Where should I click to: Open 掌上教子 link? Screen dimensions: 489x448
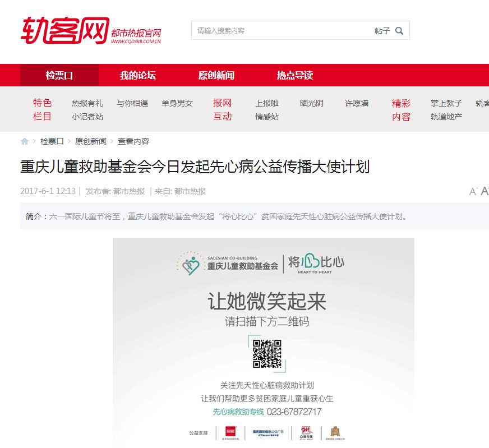click(446, 103)
